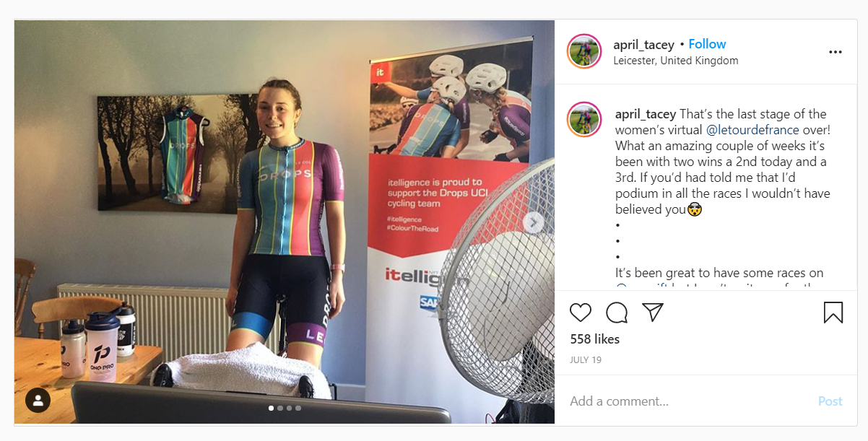Open the three-dot more options menu
868x441 pixels.
tap(836, 52)
